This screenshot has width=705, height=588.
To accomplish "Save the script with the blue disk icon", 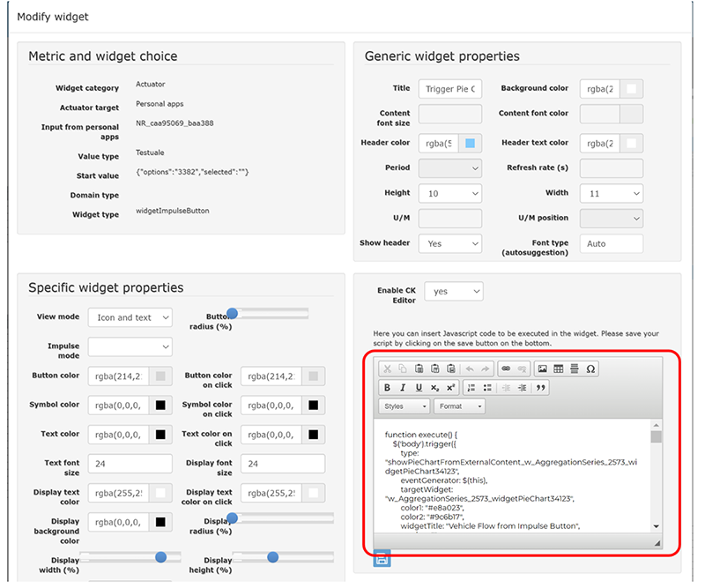I will pyautogui.click(x=382, y=558).
